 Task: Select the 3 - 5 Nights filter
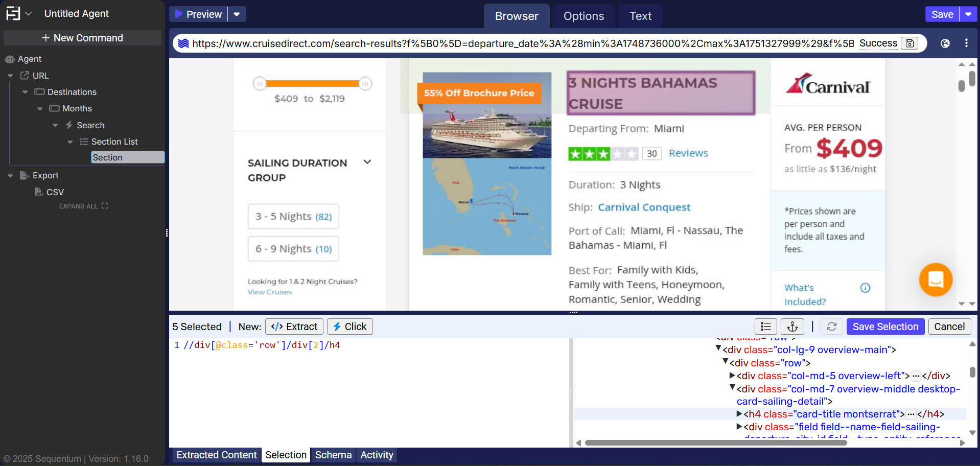(x=293, y=217)
